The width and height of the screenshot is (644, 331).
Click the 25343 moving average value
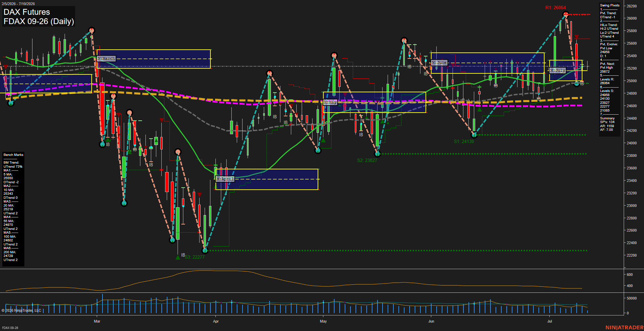coord(8,194)
